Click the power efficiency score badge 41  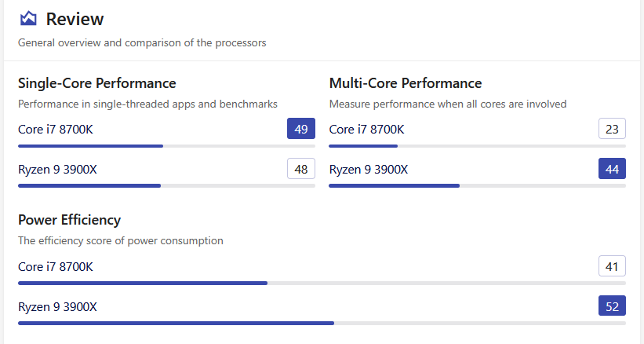pyautogui.click(x=612, y=266)
